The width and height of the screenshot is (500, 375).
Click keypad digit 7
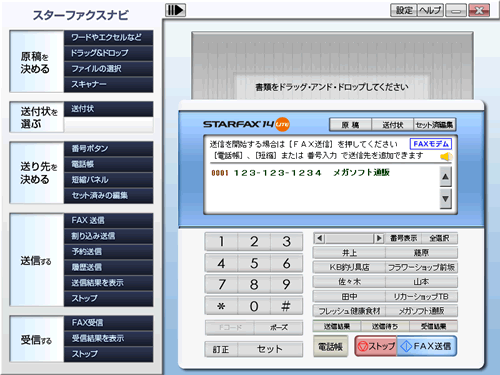coord(221,284)
